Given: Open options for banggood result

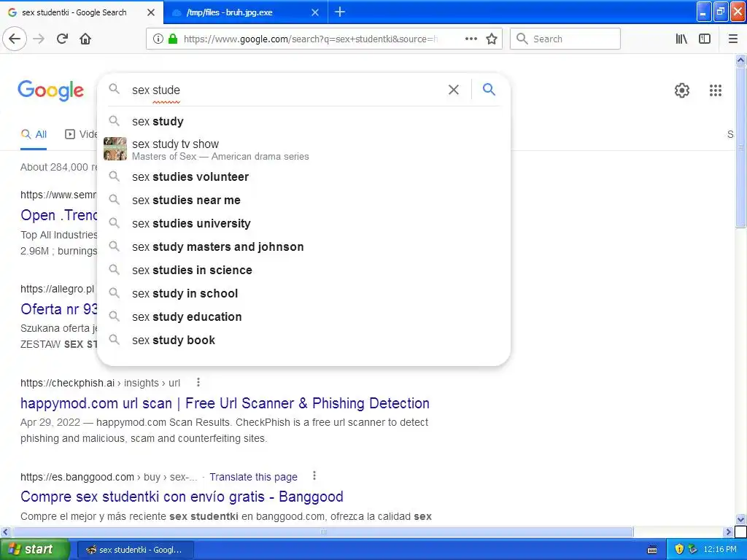Looking at the screenshot, I should click(314, 475).
